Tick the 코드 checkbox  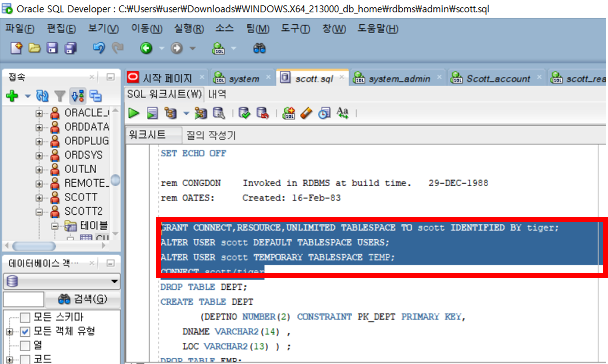(x=25, y=359)
